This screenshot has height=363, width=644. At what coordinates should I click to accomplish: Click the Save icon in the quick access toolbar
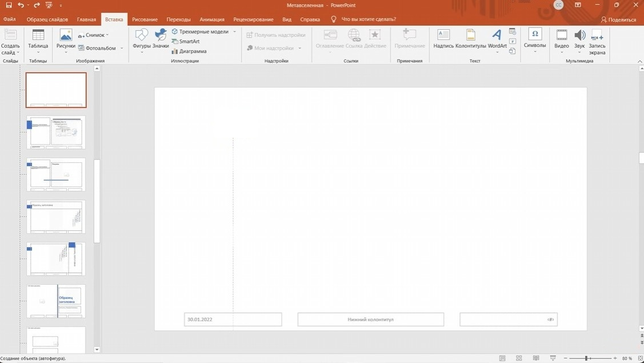(8, 5)
